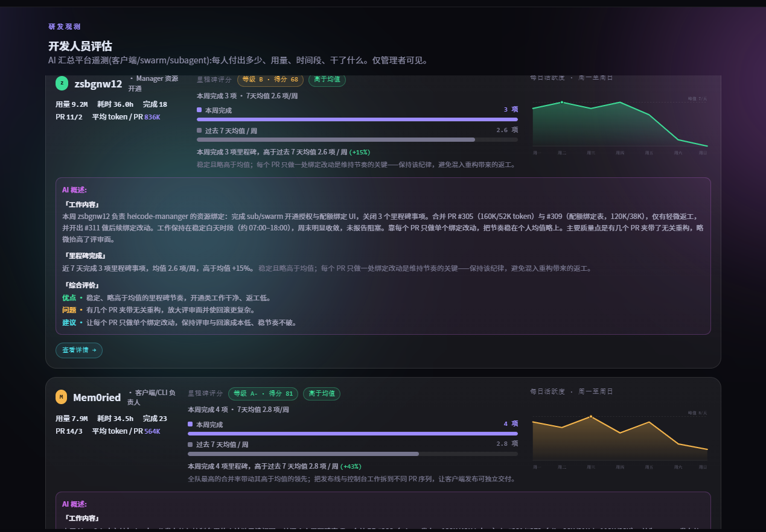Click AI 概述 heading in zsbgnw12 card
Image resolution: width=766 pixels, height=532 pixels.
coord(75,190)
